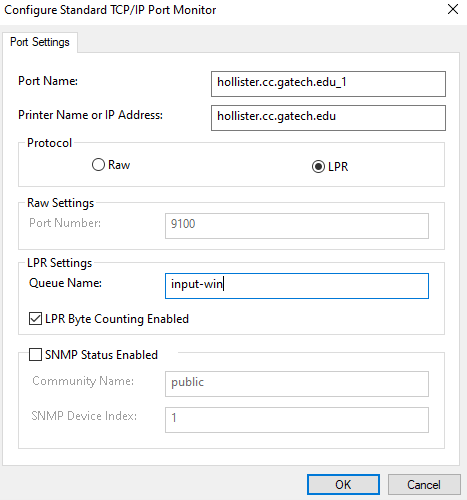
Task: Confirm settings with the OK button
Action: pos(343,484)
